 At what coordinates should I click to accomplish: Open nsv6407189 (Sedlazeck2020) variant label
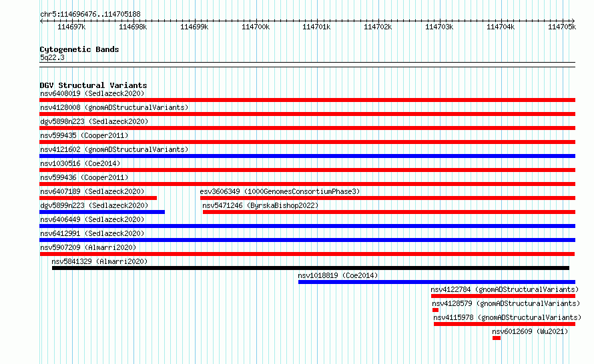pyautogui.click(x=92, y=191)
